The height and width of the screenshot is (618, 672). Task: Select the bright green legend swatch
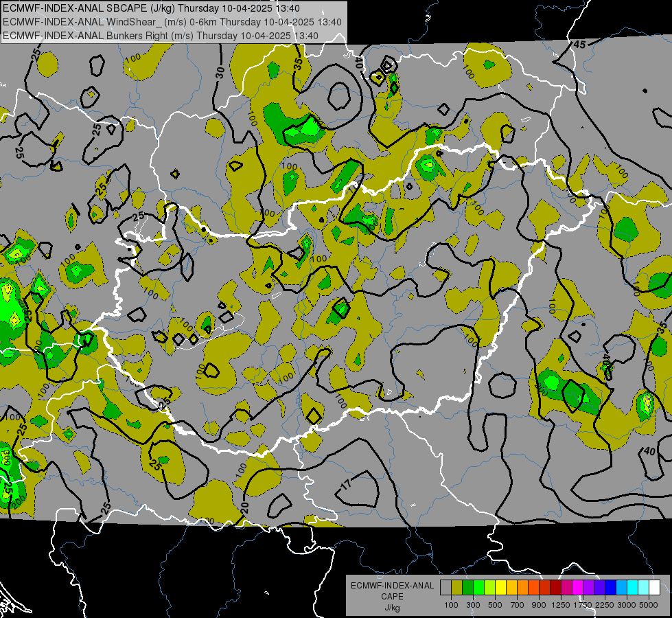[478, 587]
